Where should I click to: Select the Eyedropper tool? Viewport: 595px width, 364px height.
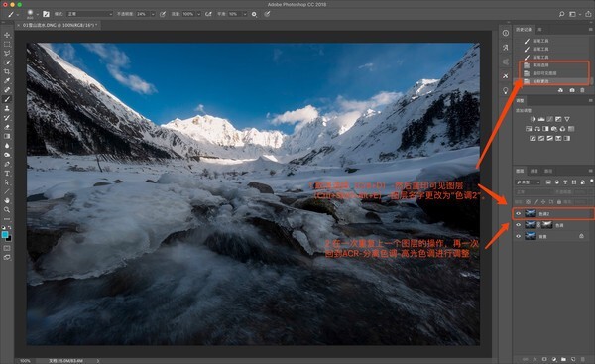(7, 81)
